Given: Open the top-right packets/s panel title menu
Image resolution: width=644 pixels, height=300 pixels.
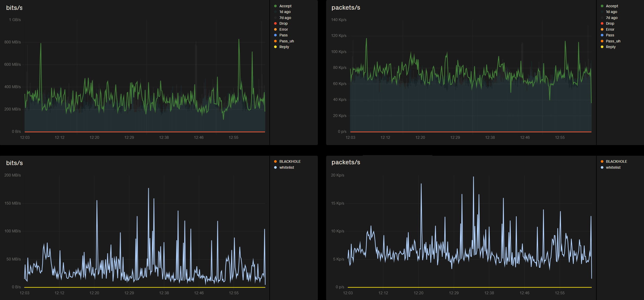Looking at the screenshot, I should tap(346, 8).
